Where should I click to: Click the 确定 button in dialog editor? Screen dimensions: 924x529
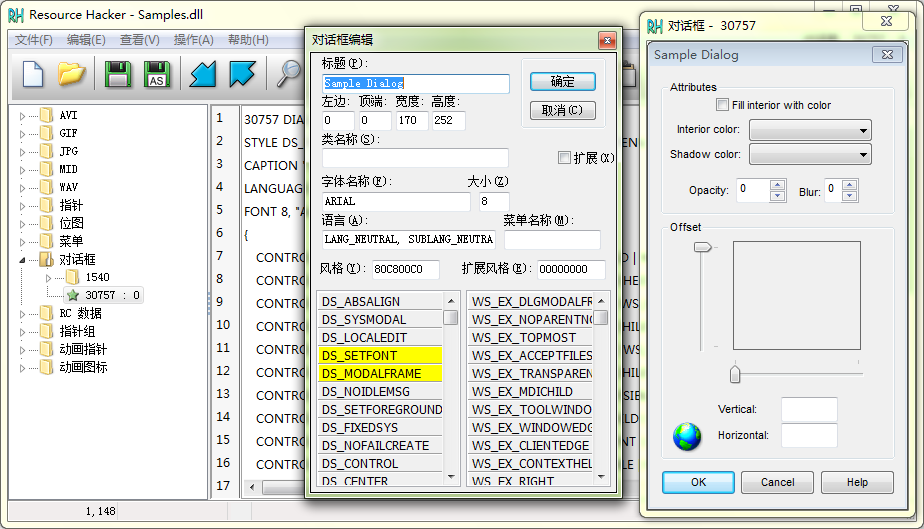click(563, 82)
